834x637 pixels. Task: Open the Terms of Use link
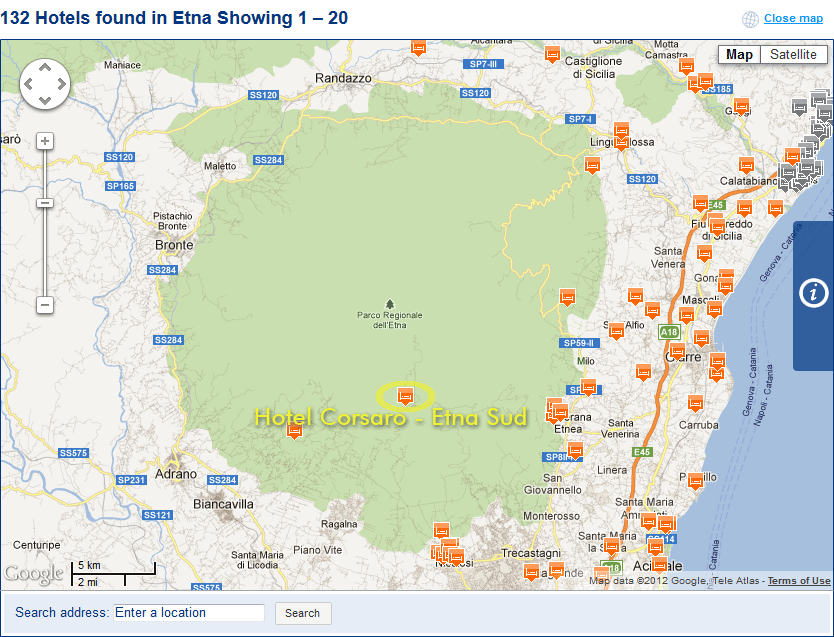pyautogui.click(x=799, y=581)
